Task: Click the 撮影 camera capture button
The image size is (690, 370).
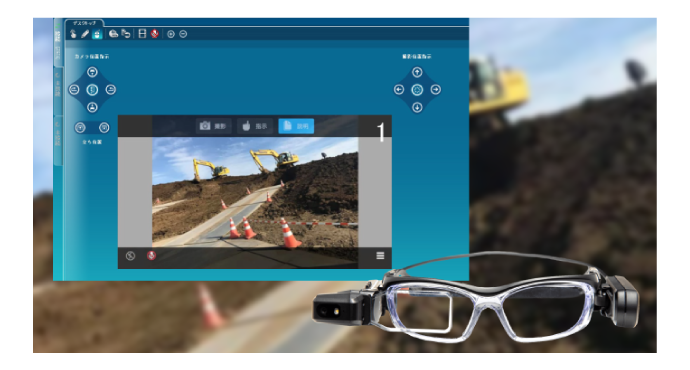Action: pos(213,126)
